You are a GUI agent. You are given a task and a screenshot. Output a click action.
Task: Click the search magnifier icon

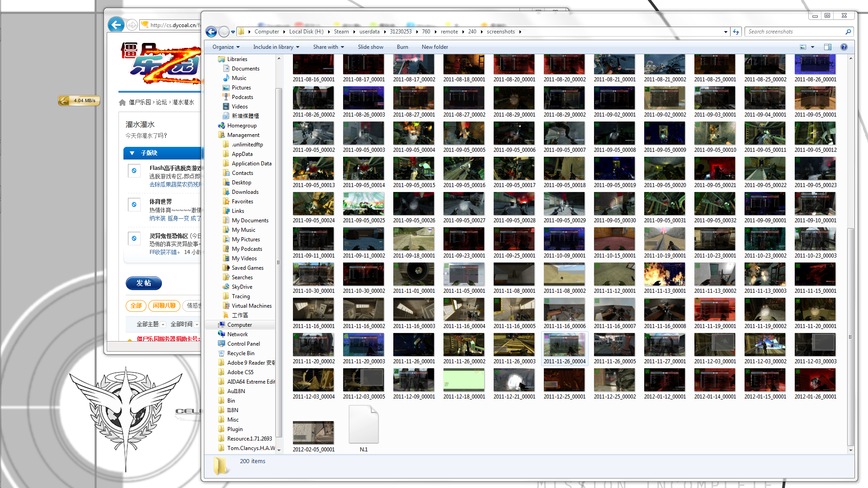pyautogui.click(x=848, y=32)
